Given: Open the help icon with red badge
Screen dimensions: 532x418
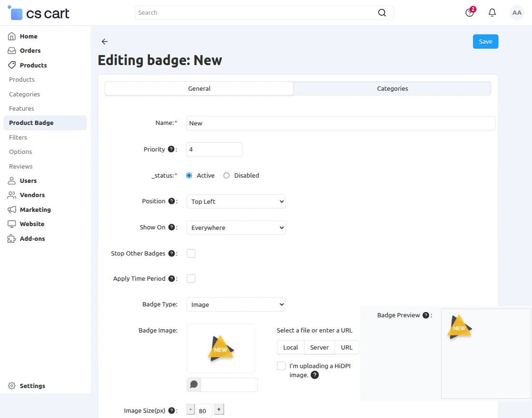Looking at the screenshot, I should pyautogui.click(x=470, y=12).
